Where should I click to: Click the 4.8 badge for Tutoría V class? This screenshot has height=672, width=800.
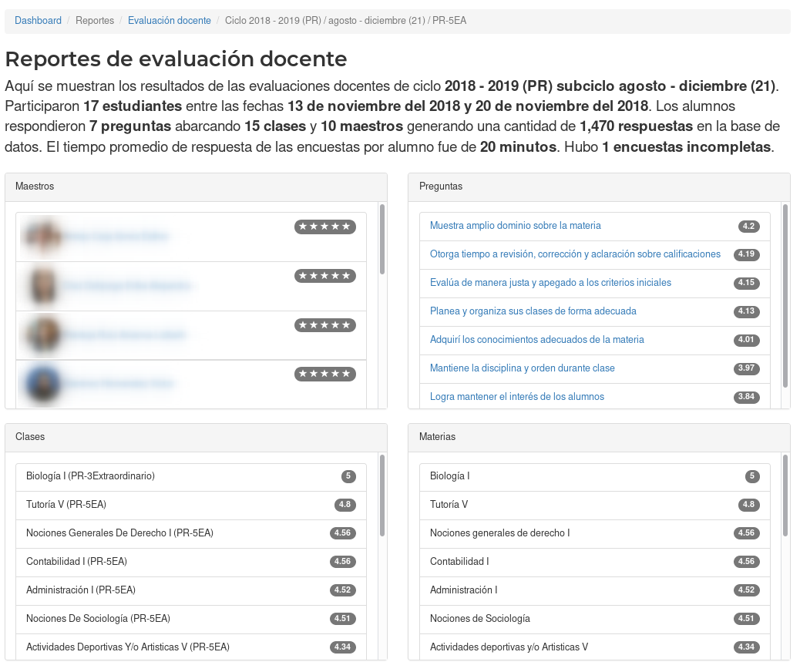point(345,505)
